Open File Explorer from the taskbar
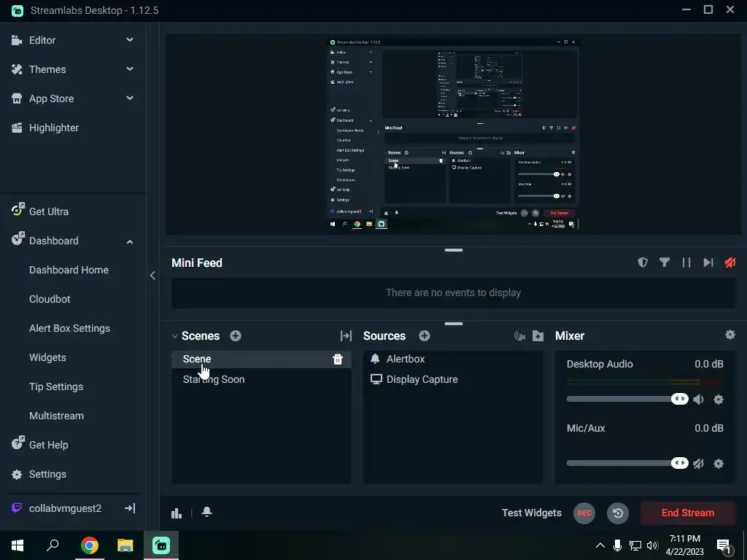The height and width of the screenshot is (560, 747). (125, 545)
